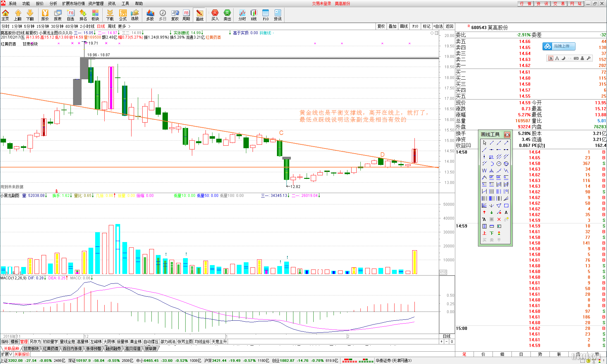607x364 pixels.
Task: Select the 甘肃板块 bottom tab
Action: coord(31,349)
